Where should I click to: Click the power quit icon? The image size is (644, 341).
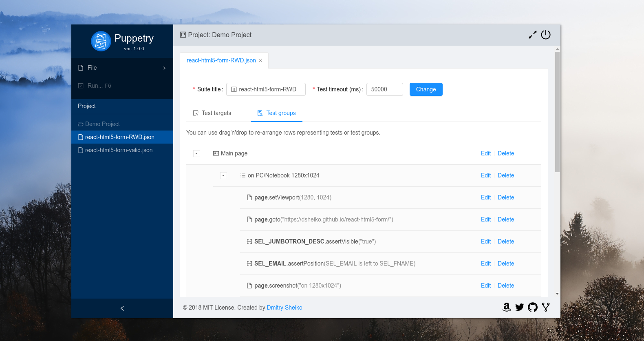click(546, 35)
